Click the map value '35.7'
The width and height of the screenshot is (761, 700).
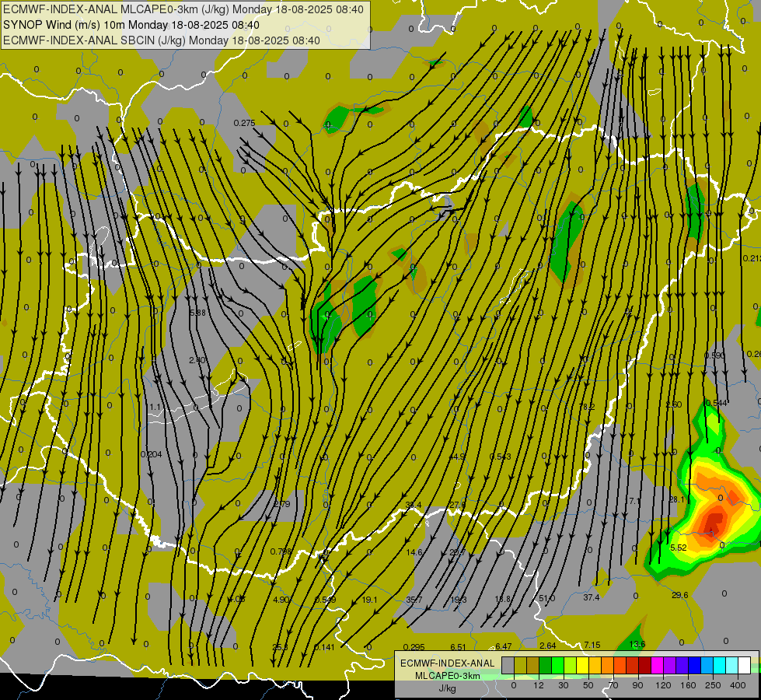[x=414, y=600]
